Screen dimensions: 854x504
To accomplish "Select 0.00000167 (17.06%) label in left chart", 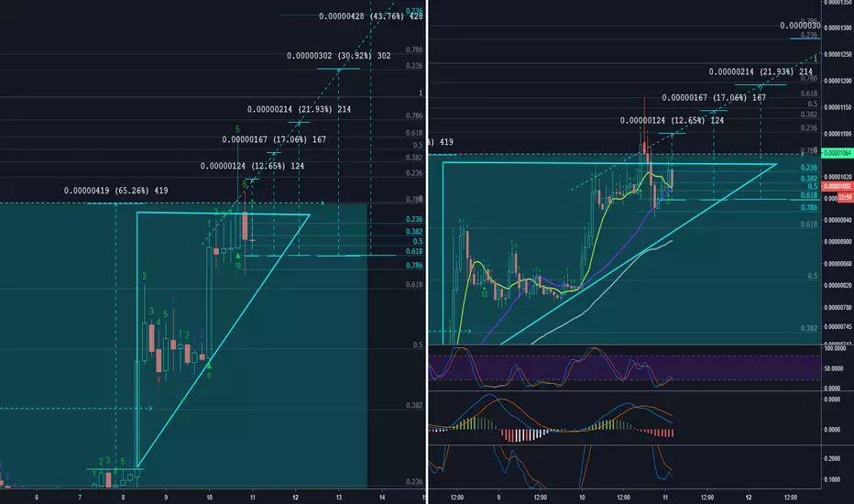I will 274,139.
